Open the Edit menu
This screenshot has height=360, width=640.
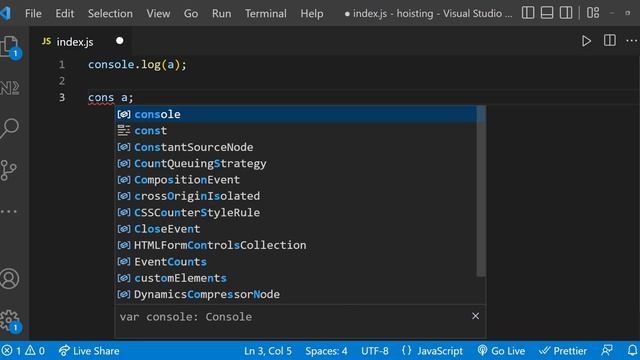coord(64,13)
